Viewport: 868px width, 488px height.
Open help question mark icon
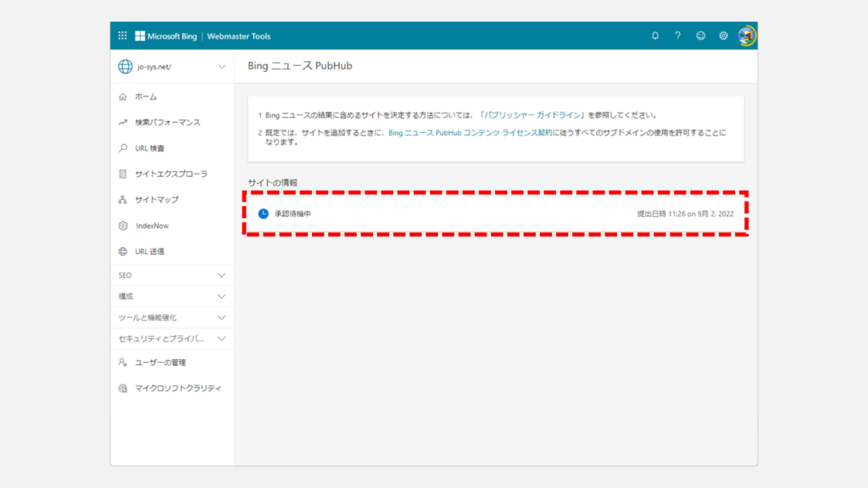tap(677, 36)
